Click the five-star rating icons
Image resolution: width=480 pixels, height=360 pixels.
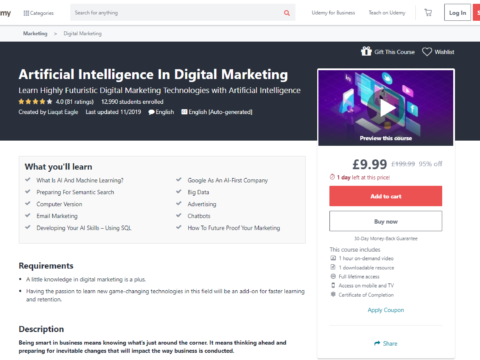click(x=35, y=102)
